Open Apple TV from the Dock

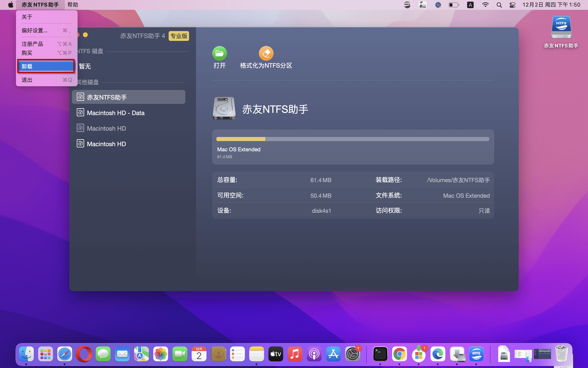(x=276, y=354)
